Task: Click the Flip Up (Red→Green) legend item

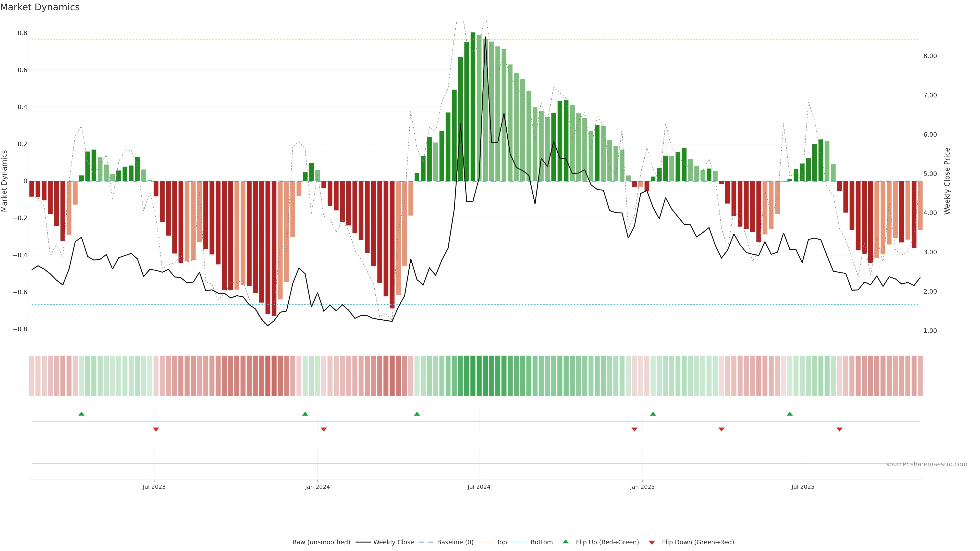Action: [607, 542]
